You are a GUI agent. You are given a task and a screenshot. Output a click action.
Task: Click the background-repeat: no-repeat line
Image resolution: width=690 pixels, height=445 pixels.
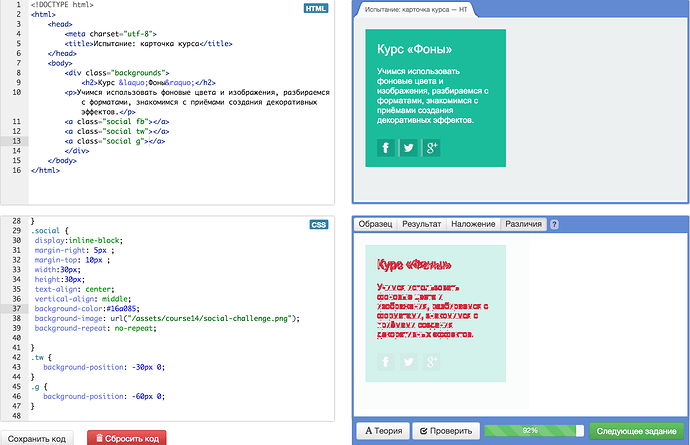click(95, 328)
